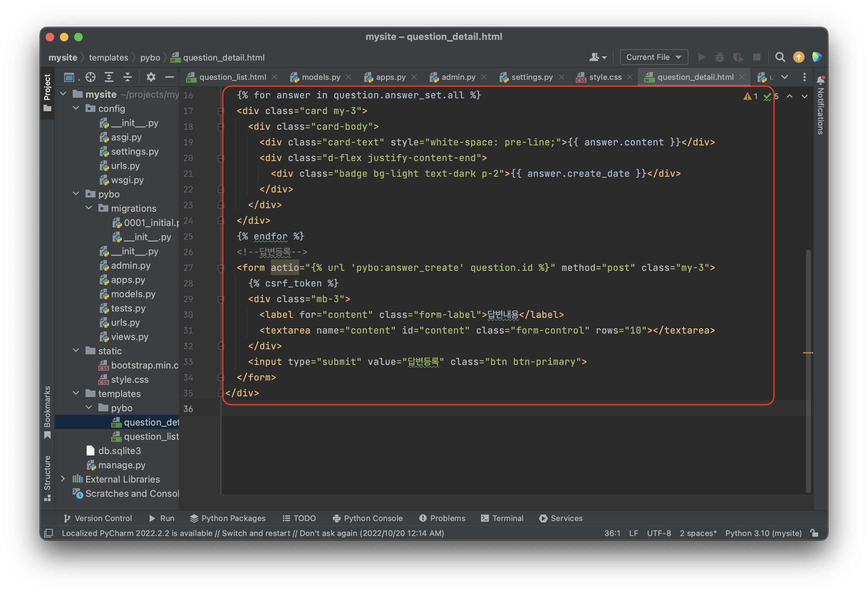Switch to the question_list.html tab

[x=232, y=77]
